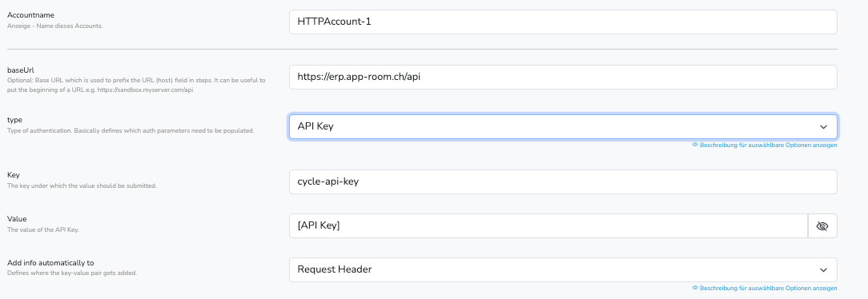
Task: Click description 'The value of the API Key.'
Action: 43,229
